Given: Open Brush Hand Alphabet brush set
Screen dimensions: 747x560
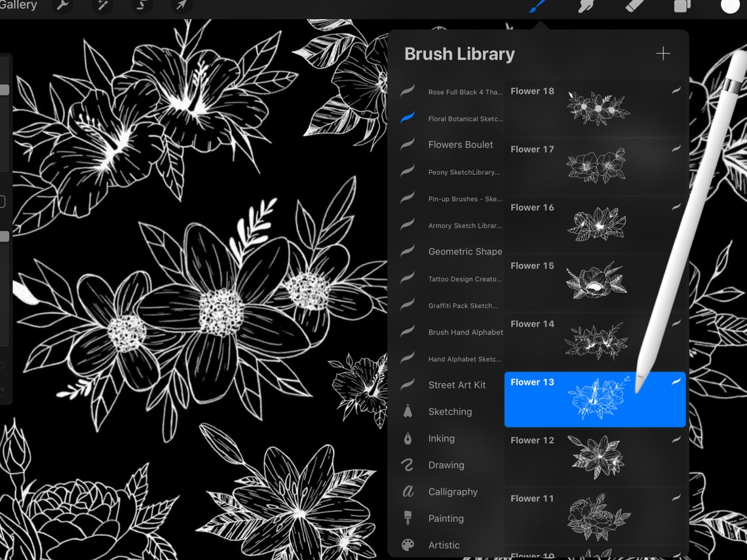Looking at the screenshot, I should pyautogui.click(x=451, y=332).
